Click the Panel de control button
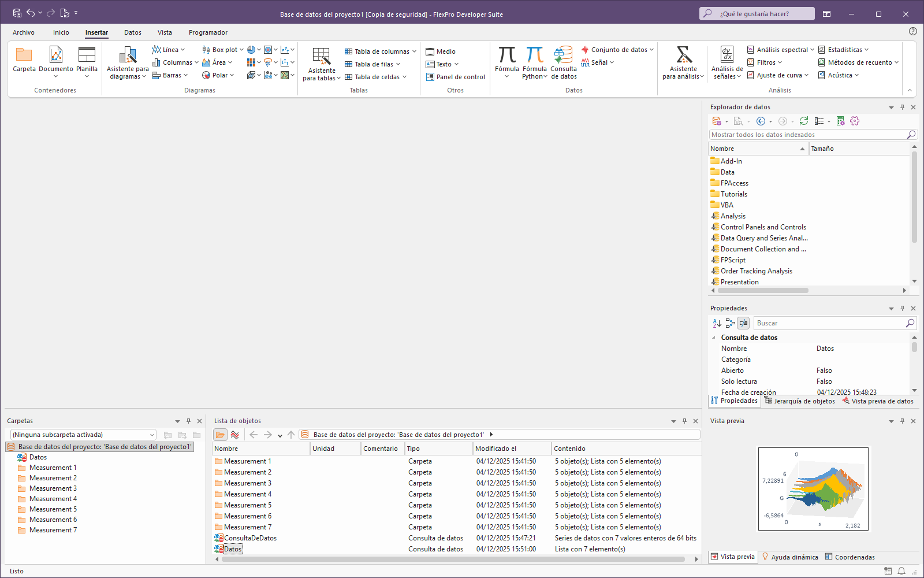 pyautogui.click(x=455, y=77)
